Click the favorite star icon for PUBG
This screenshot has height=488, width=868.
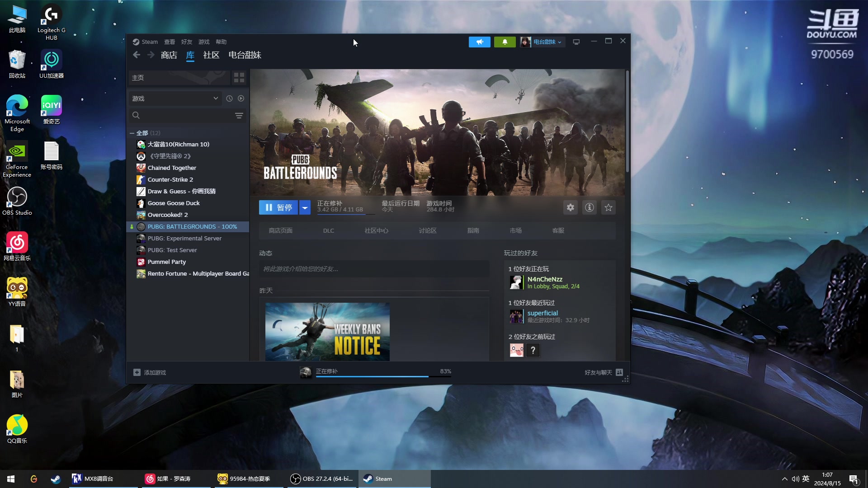[x=609, y=207]
